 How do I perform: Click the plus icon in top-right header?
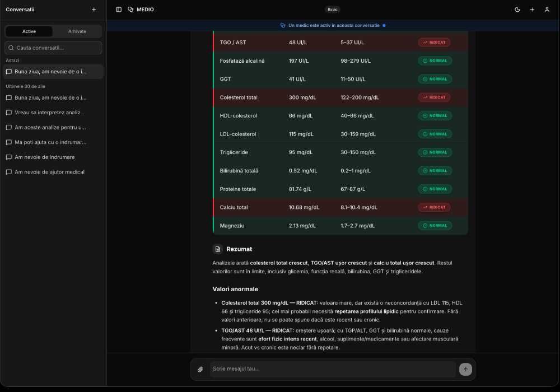532,10
